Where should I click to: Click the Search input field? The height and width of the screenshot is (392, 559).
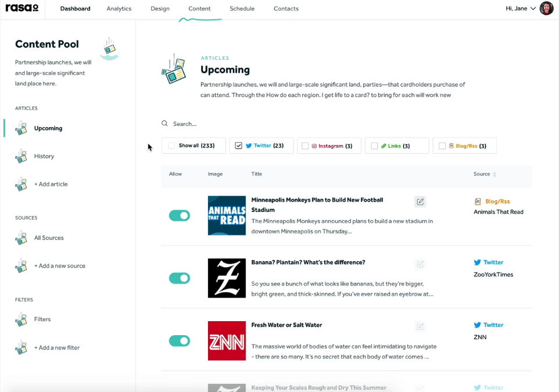coord(192,123)
